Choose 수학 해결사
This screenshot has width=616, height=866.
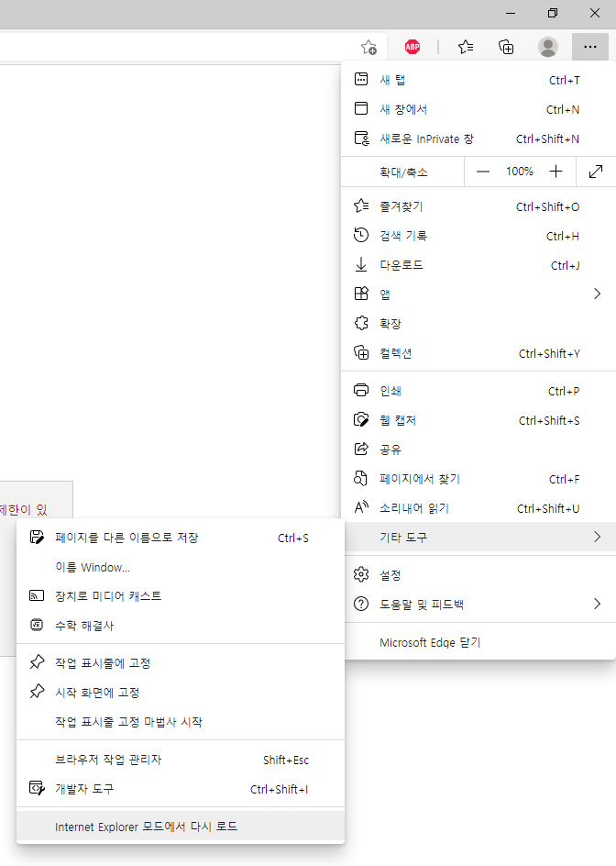click(x=181, y=626)
